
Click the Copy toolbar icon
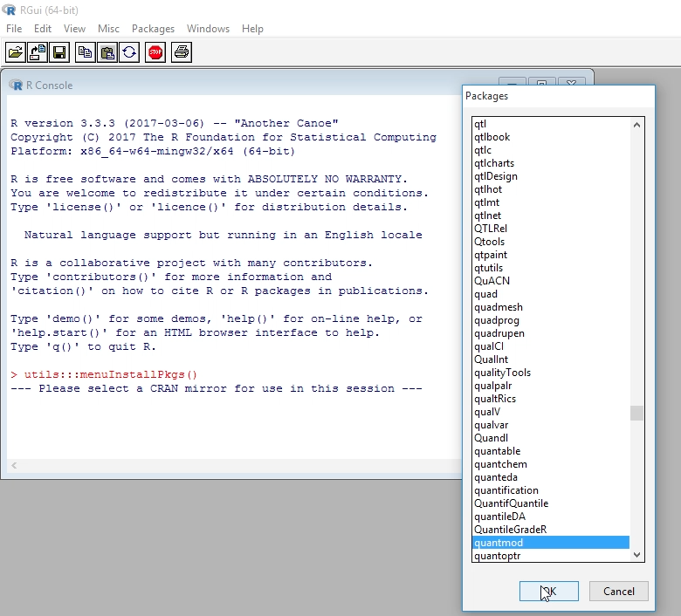click(x=86, y=52)
